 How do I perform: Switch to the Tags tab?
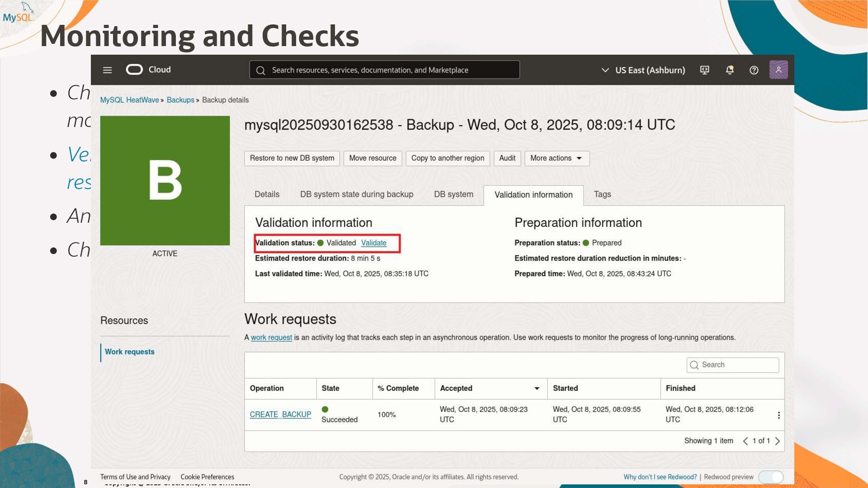[602, 194]
